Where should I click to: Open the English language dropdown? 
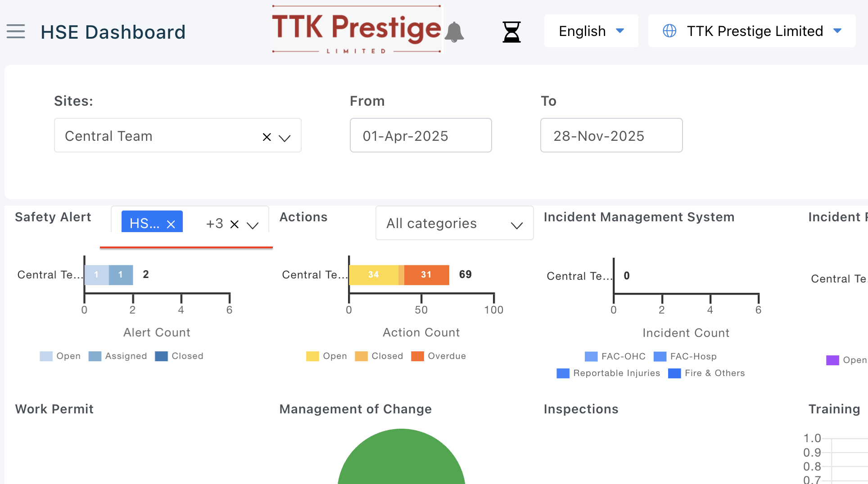pos(591,31)
